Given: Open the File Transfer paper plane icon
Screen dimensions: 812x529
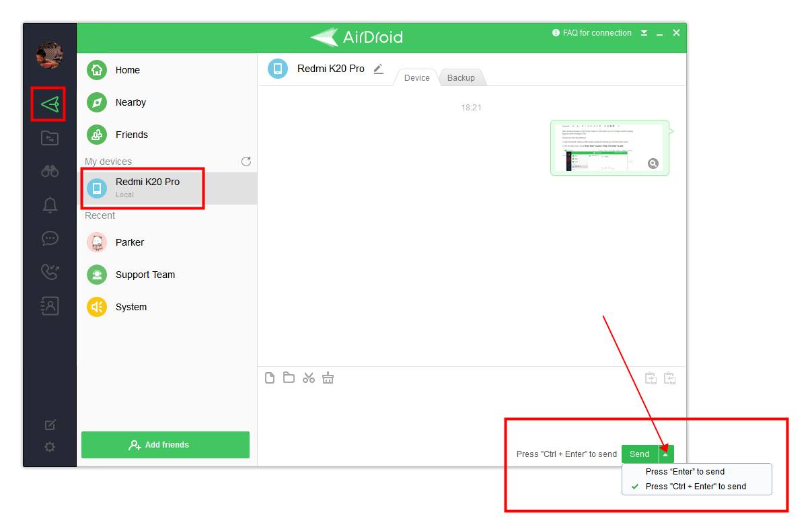Looking at the screenshot, I should (50, 104).
